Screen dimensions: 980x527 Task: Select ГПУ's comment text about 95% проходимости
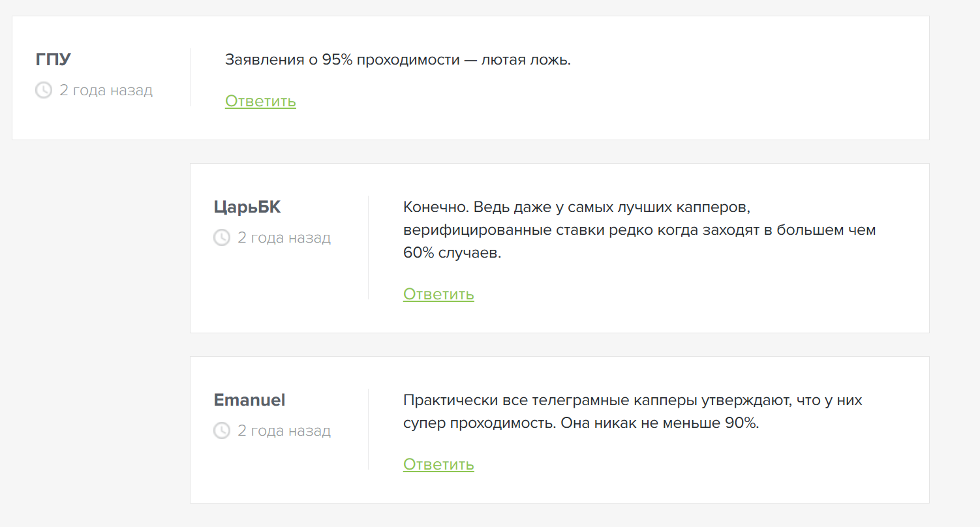[398, 59]
